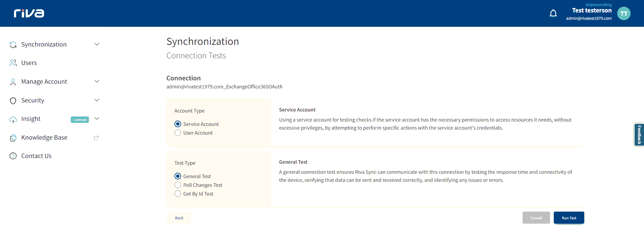Click the Security shield icon
644x228 pixels.
13,100
